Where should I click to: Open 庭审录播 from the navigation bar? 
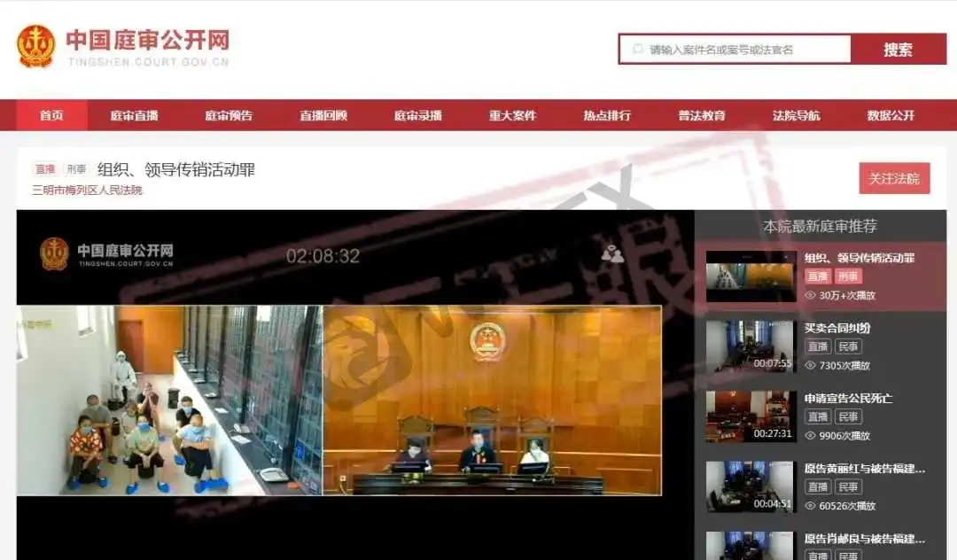click(418, 115)
